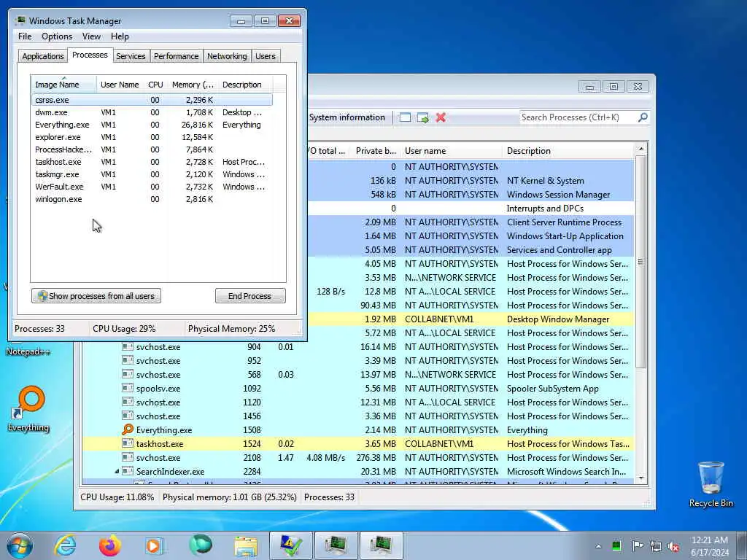Sort Process Hacker by Private bytes column
Screen dimensions: 747x560
click(376, 151)
